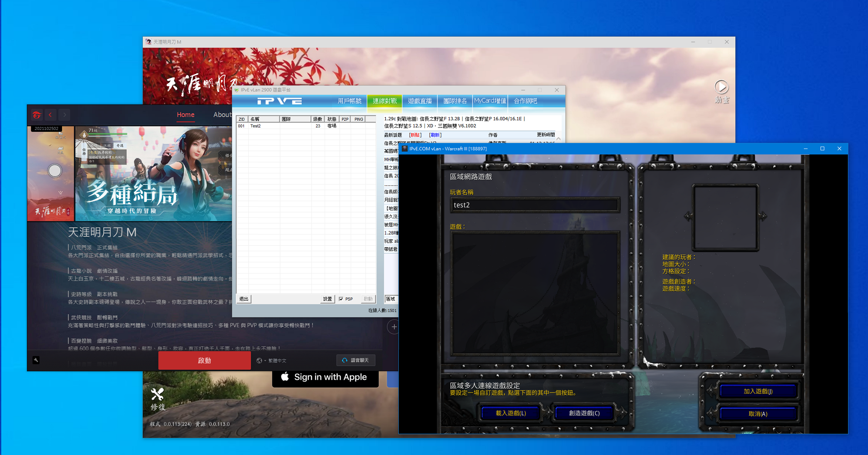The width and height of the screenshot is (868, 455).
Task: Click the 玩者名稱 player name field
Action: click(x=534, y=205)
